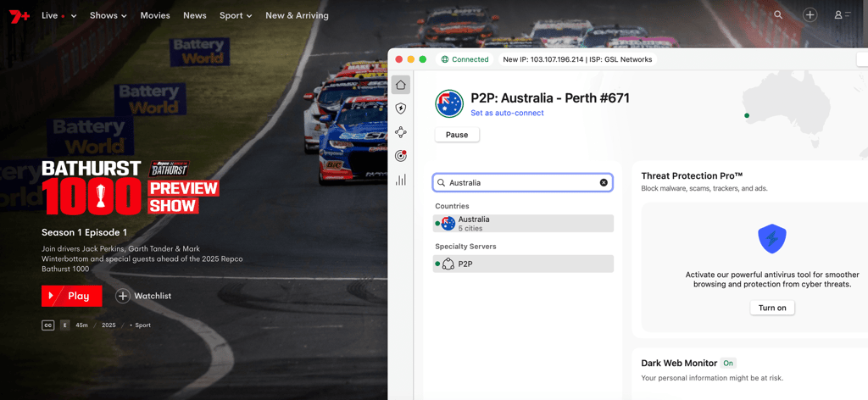Open the 7plus profile account icon
Screen dimensions: 868x400
tap(843, 15)
